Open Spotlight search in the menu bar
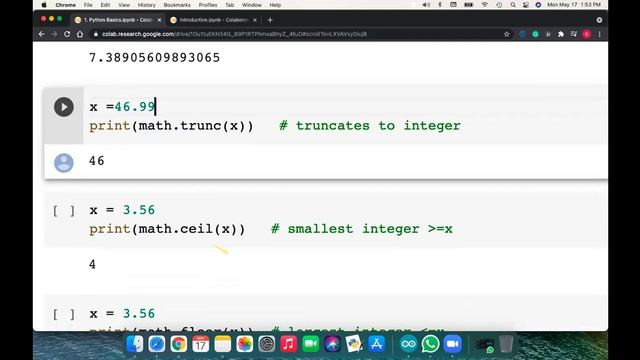Image resolution: width=640 pixels, height=360 pixels. [x=513, y=5]
